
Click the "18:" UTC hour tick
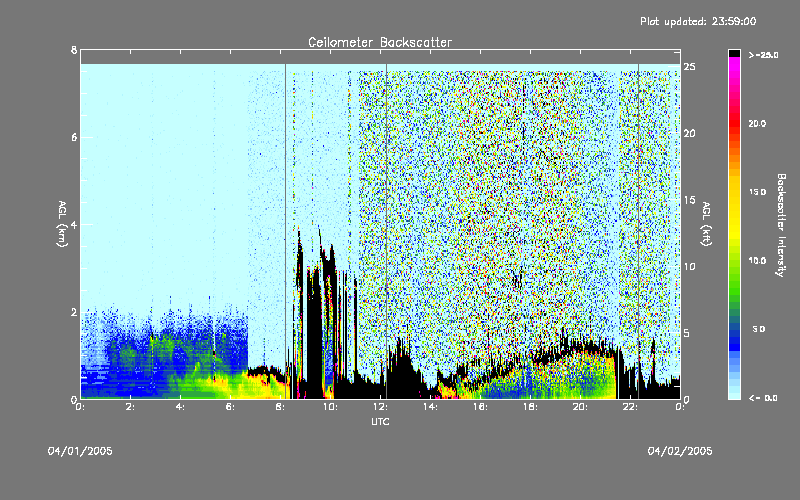(531, 407)
